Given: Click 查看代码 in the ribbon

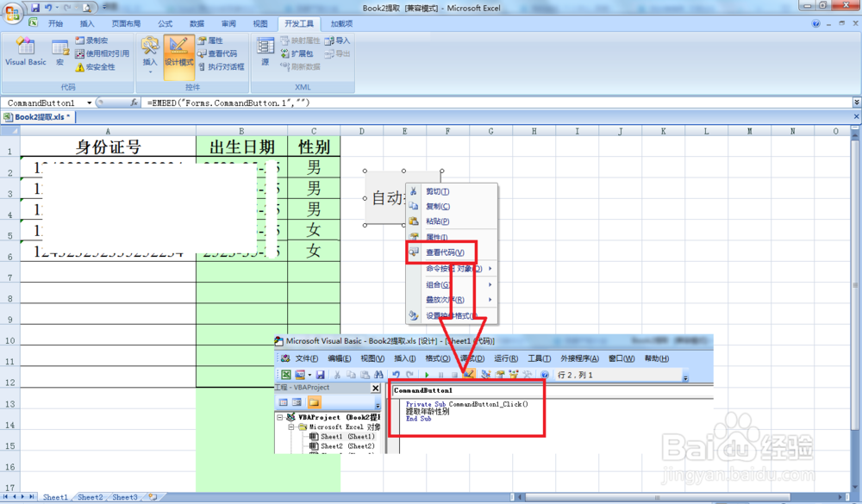Looking at the screenshot, I should pyautogui.click(x=217, y=53).
